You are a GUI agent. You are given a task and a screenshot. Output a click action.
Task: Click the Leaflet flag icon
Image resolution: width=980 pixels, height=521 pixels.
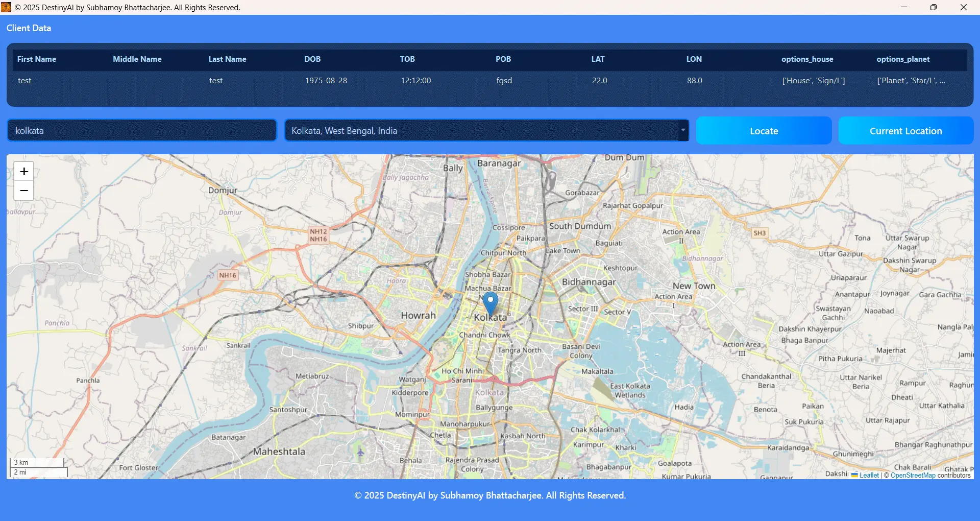coord(854,475)
